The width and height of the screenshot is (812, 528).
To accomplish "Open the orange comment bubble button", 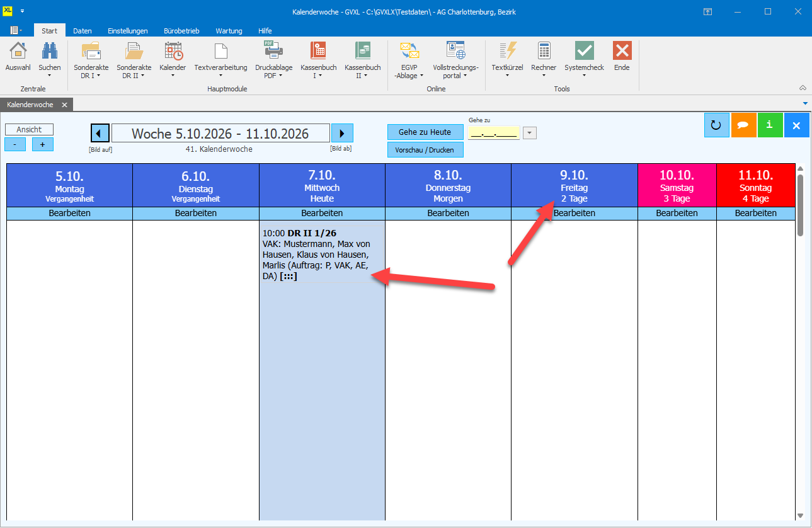I will [743, 125].
